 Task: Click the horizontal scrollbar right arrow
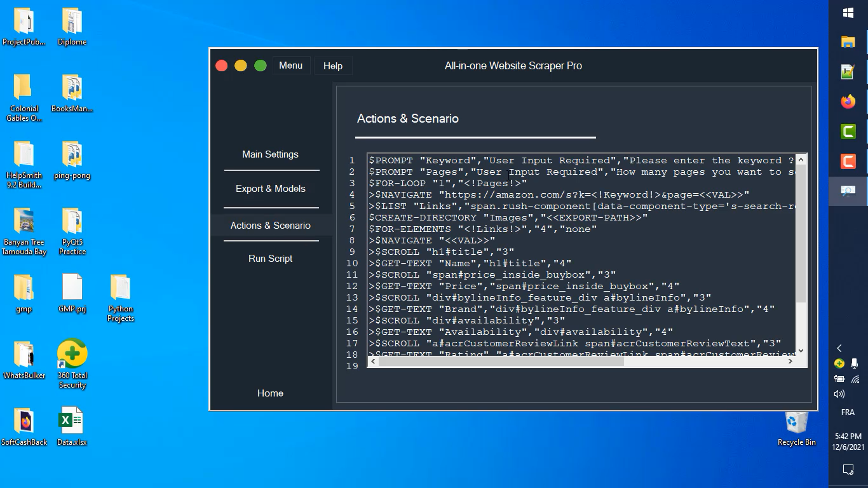[790, 361]
